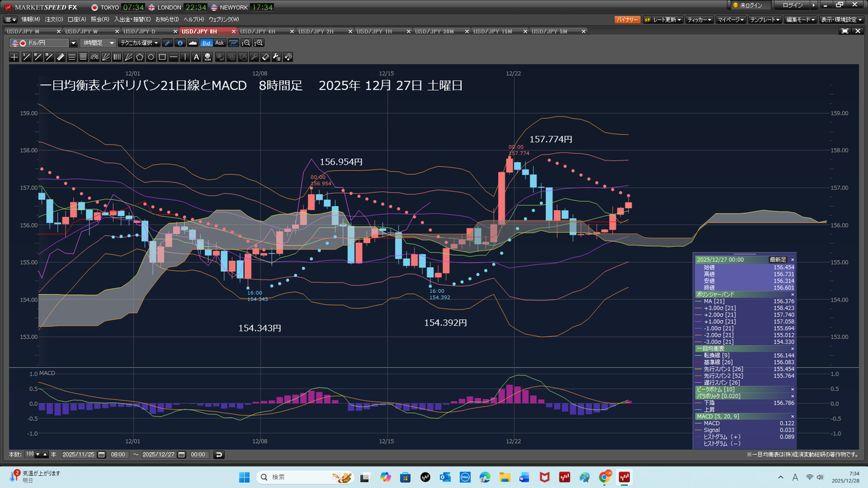The width and height of the screenshot is (868, 488).
Task: Click the orange バイナリー button
Action: click(x=627, y=20)
